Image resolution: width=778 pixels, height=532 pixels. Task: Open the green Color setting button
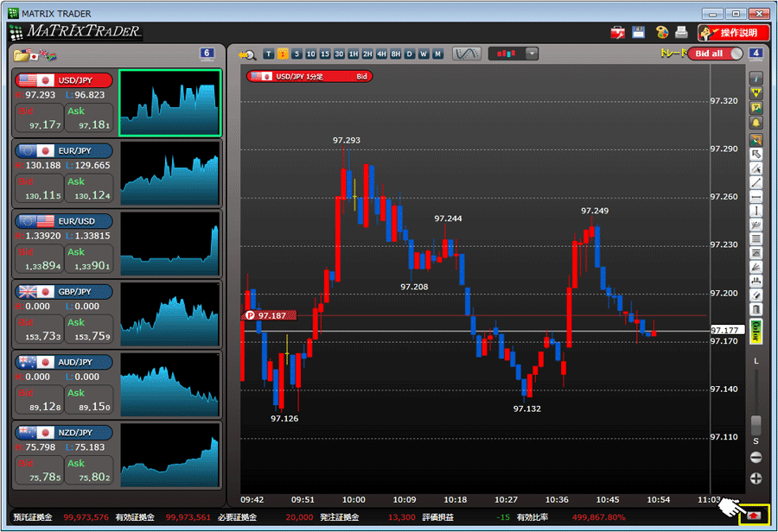click(x=756, y=331)
